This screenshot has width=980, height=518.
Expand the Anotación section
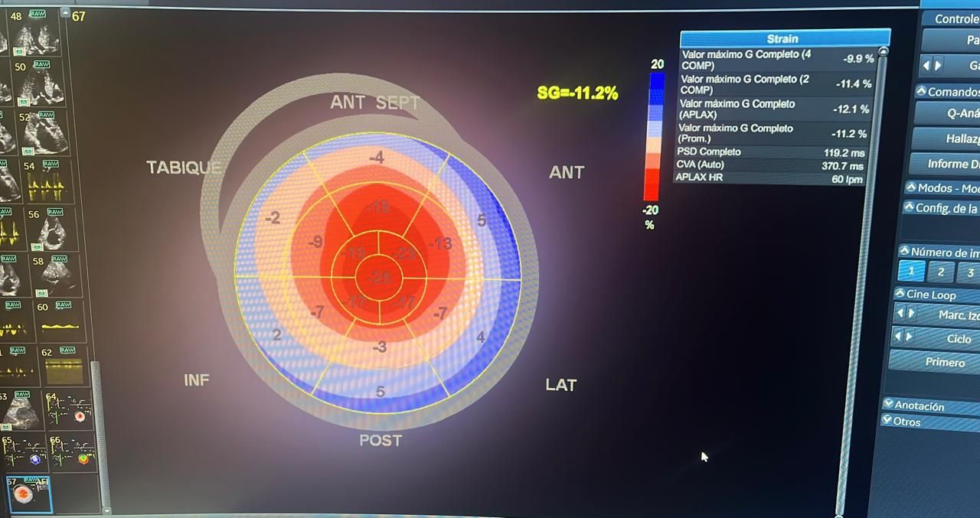tap(888, 405)
